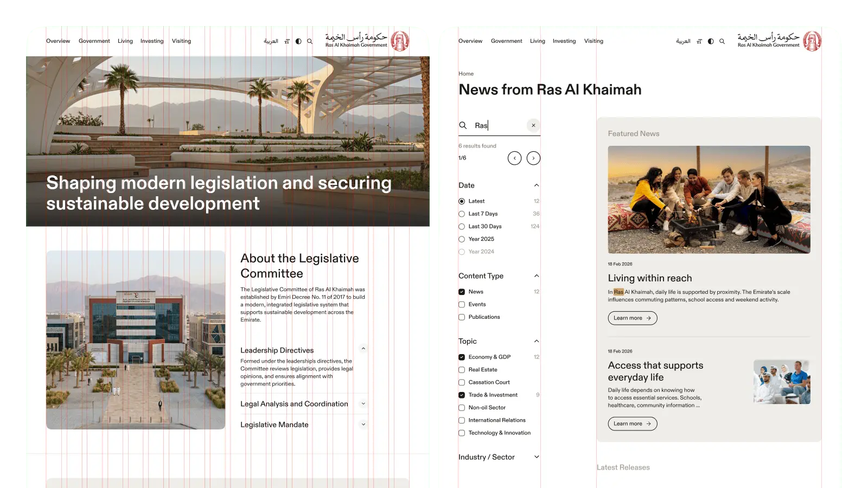Go to previous search result arrow
This screenshot has height=488, width=868.
(x=515, y=158)
